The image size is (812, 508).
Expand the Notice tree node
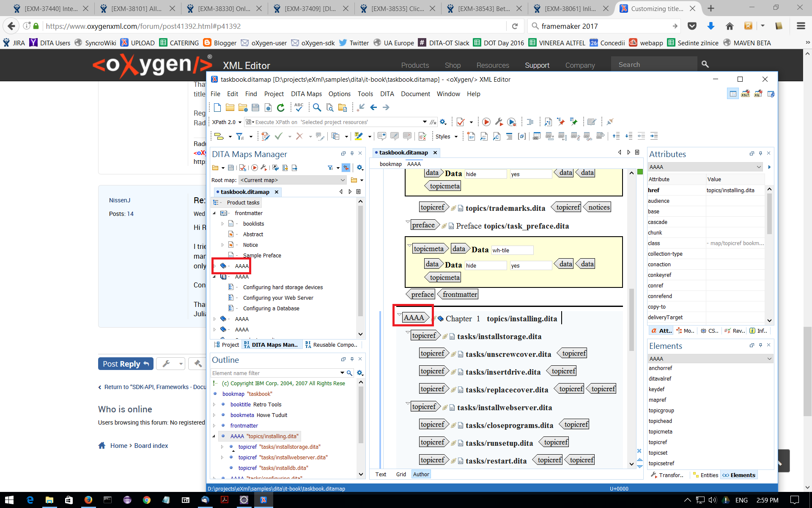(x=222, y=245)
